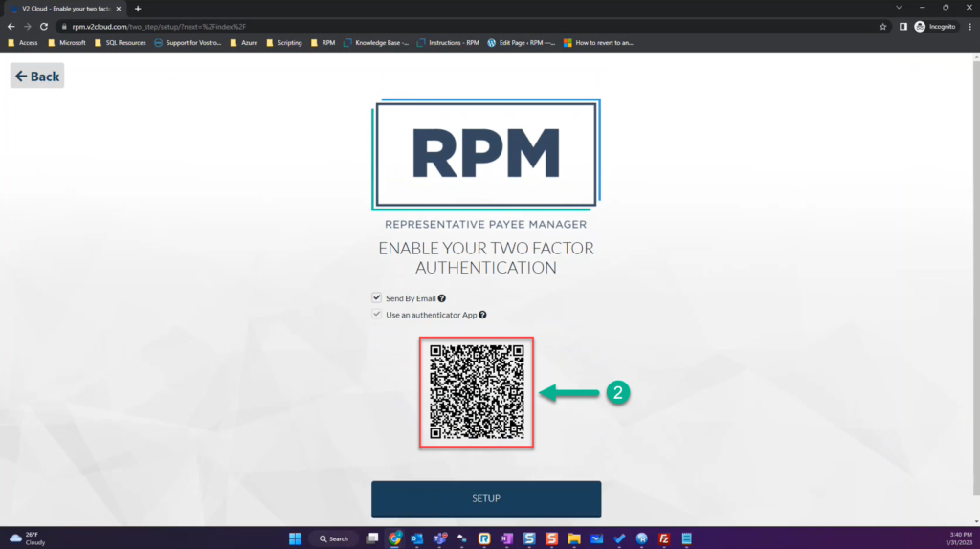Click the SETUP button
The image size is (980, 549).
(485, 498)
